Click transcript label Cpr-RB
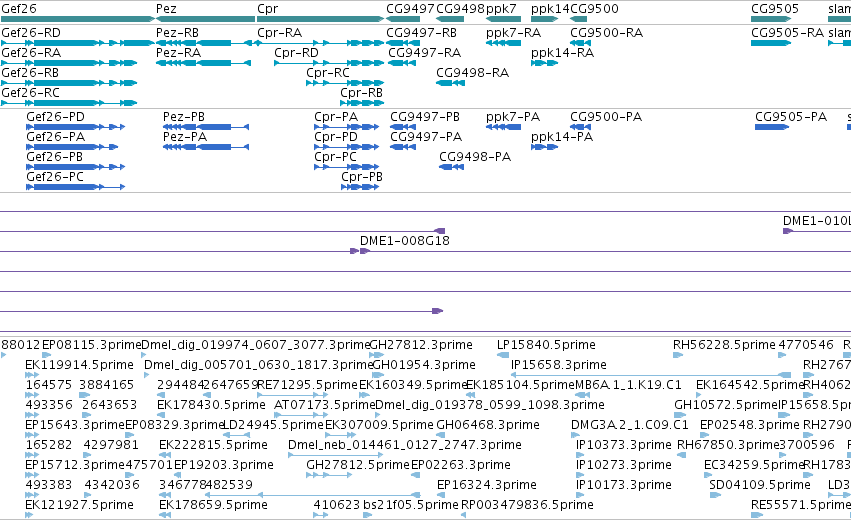 pyautogui.click(x=361, y=93)
